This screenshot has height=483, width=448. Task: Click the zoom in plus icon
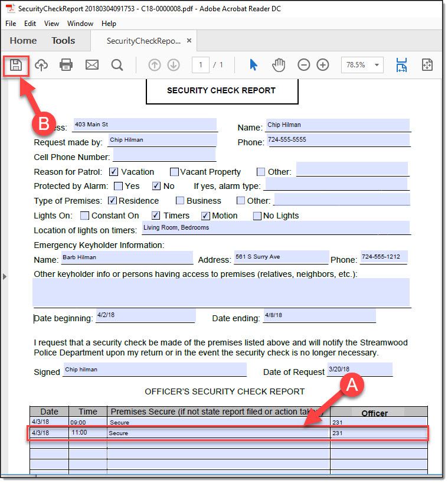tap(323, 65)
